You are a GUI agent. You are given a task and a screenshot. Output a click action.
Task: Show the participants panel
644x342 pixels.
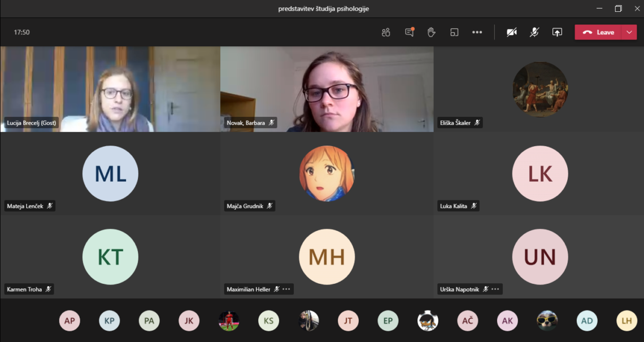(x=386, y=32)
